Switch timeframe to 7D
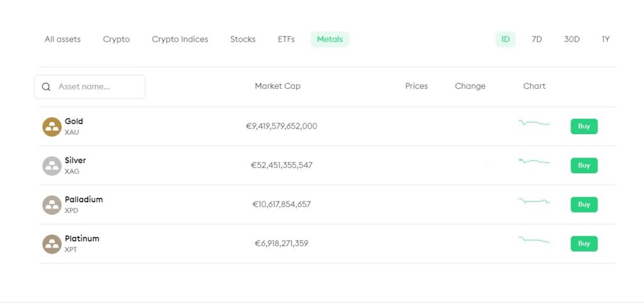The height and width of the screenshot is (306, 644). click(x=537, y=40)
